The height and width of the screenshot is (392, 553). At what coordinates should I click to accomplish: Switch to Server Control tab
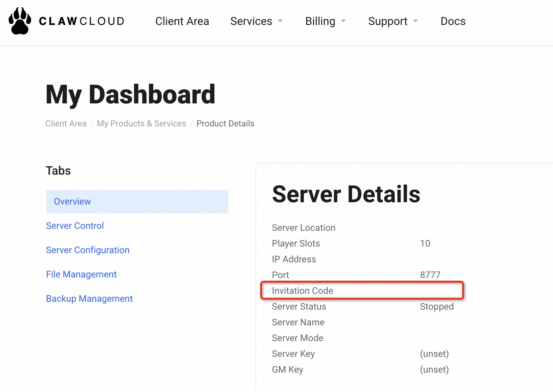coord(75,226)
